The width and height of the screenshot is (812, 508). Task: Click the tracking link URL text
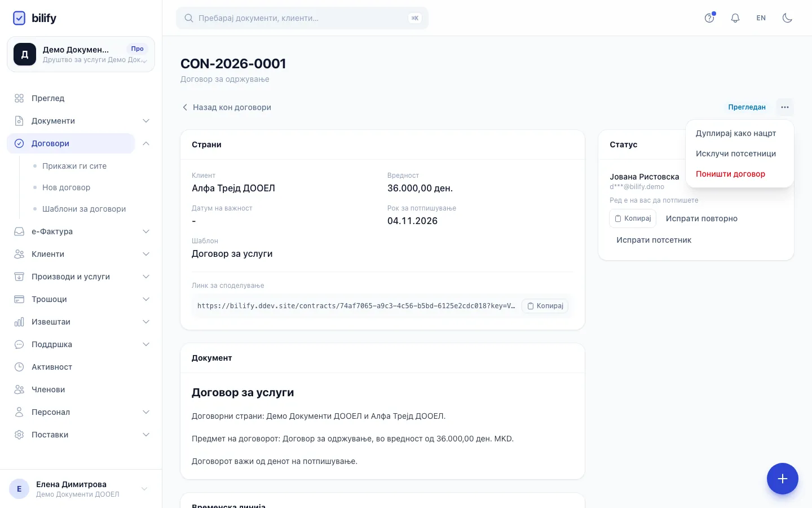(x=356, y=306)
